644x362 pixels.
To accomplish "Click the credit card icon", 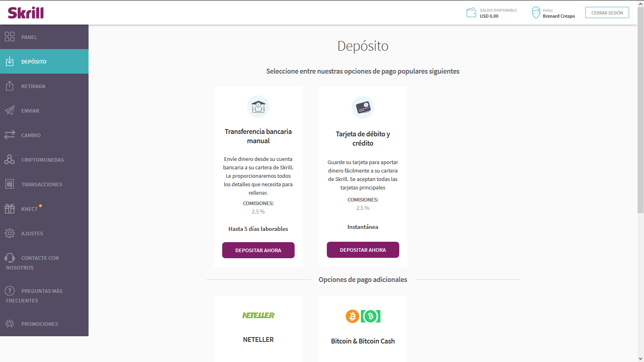I will 363,107.
